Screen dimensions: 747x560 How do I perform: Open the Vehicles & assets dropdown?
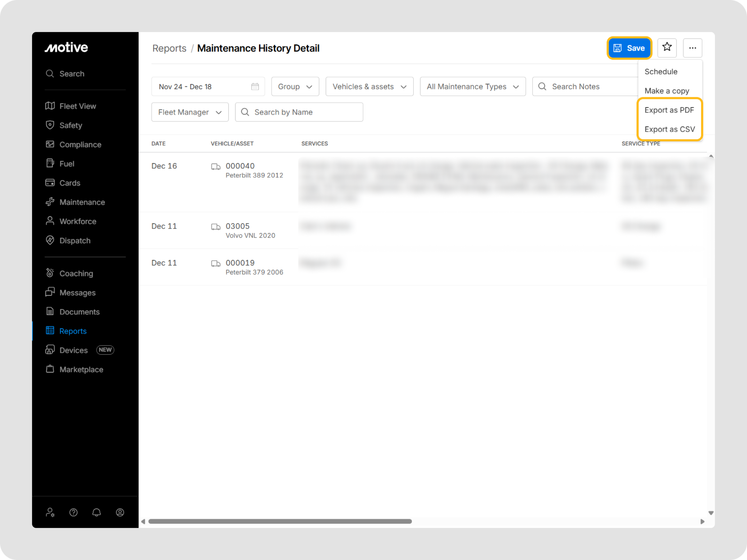pyautogui.click(x=369, y=86)
